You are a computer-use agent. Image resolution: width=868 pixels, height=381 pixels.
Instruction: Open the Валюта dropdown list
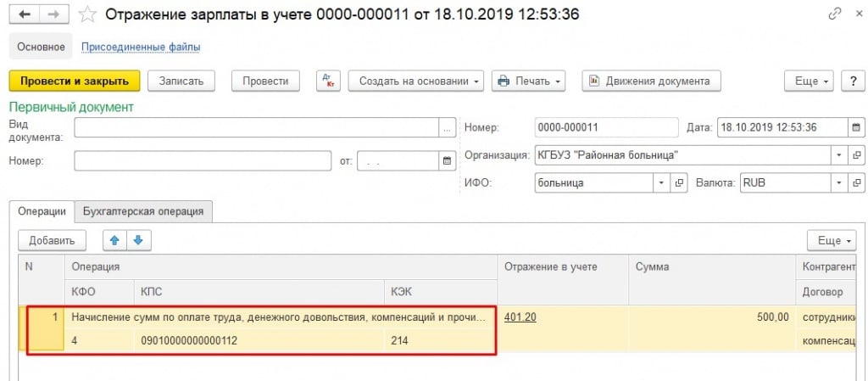pyautogui.click(x=839, y=182)
